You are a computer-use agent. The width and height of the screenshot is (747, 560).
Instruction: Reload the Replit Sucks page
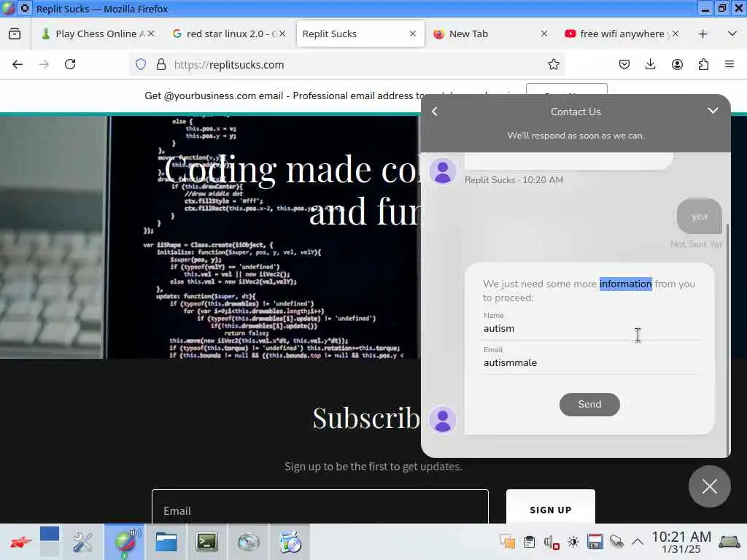coord(70,64)
